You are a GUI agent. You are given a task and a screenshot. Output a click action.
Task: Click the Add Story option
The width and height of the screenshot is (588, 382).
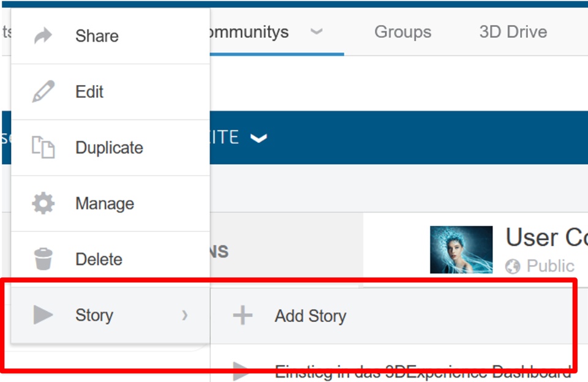(310, 316)
